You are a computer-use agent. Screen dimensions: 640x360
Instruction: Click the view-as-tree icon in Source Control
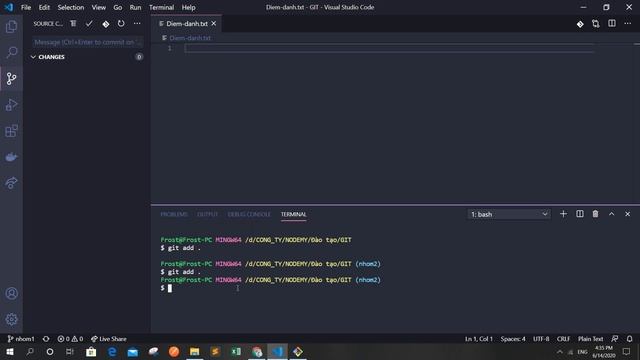pyautogui.click(x=73, y=24)
